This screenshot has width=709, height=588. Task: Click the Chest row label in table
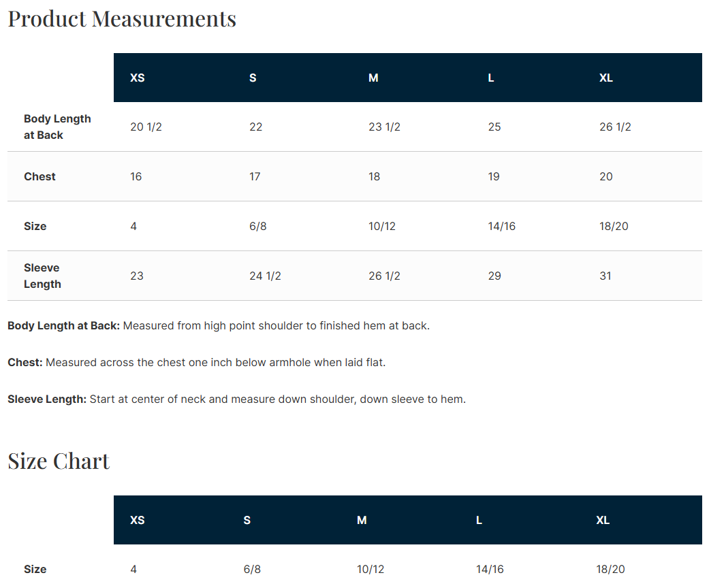[x=40, y=177]
